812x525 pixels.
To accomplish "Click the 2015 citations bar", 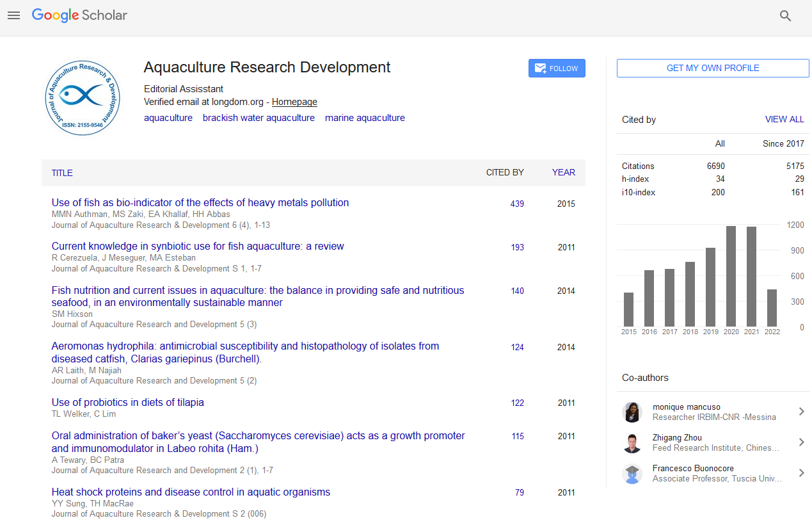I will tap(628, 309).
